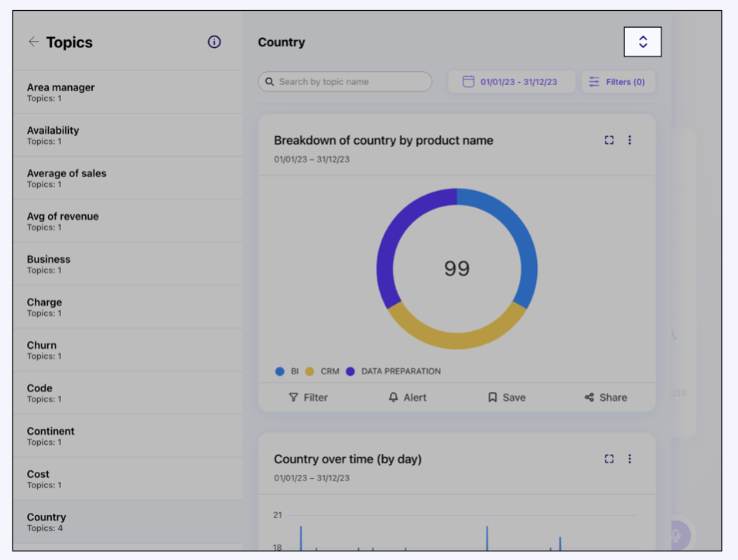The image size is (738, 560).
Task: Toggle DATA PREPARATION legend series
Action: tap(393, 371)
